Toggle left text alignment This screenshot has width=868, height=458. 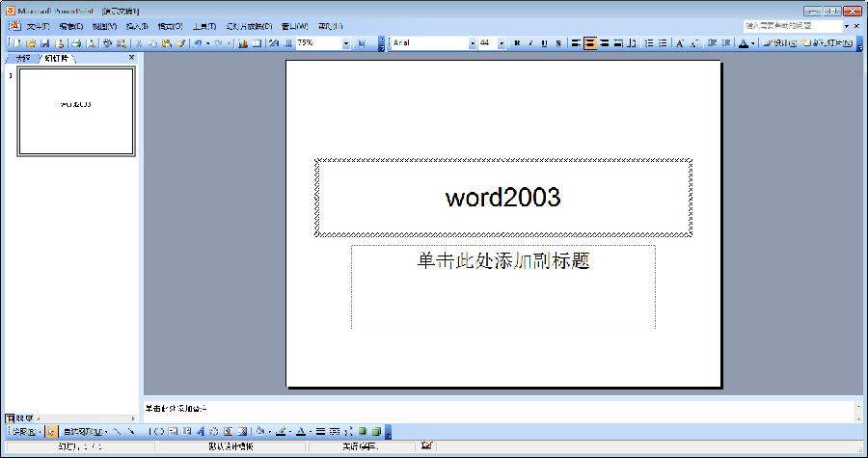click(576, 43)
